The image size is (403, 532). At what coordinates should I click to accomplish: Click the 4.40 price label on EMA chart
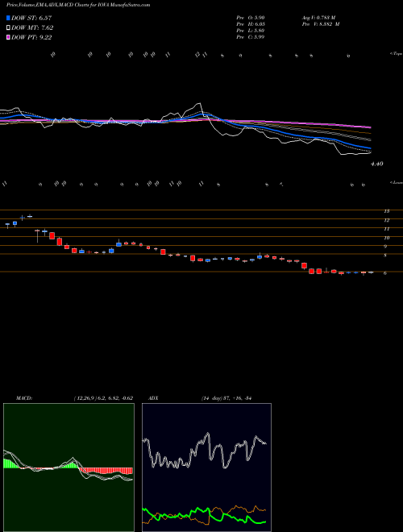377,164
